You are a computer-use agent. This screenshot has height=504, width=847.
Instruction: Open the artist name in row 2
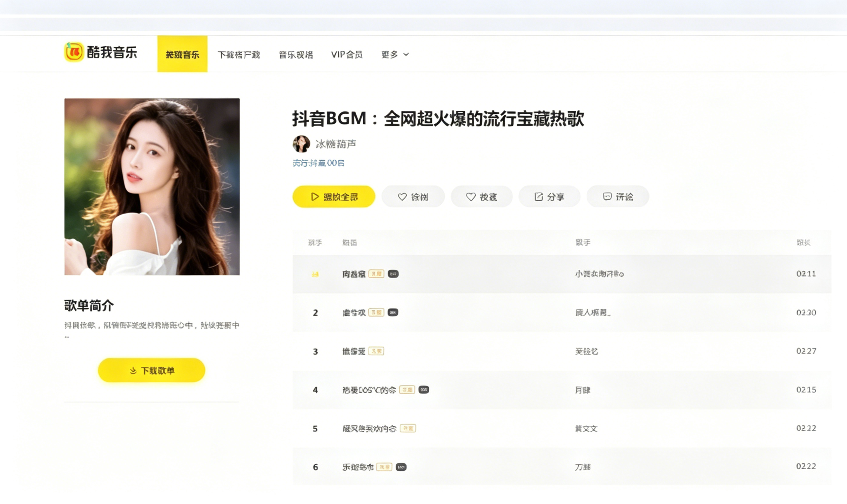(x=593, y=312)
